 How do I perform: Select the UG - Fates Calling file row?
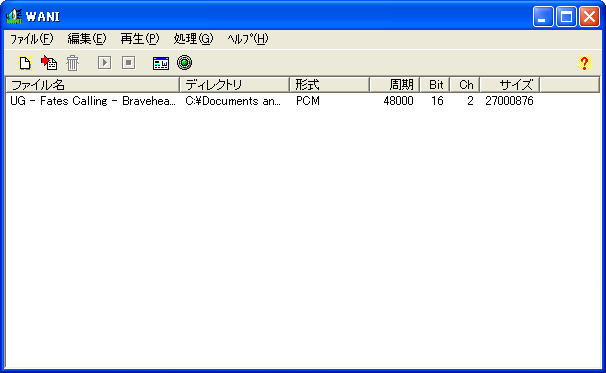pyautogui.click(x=272, y=101)
